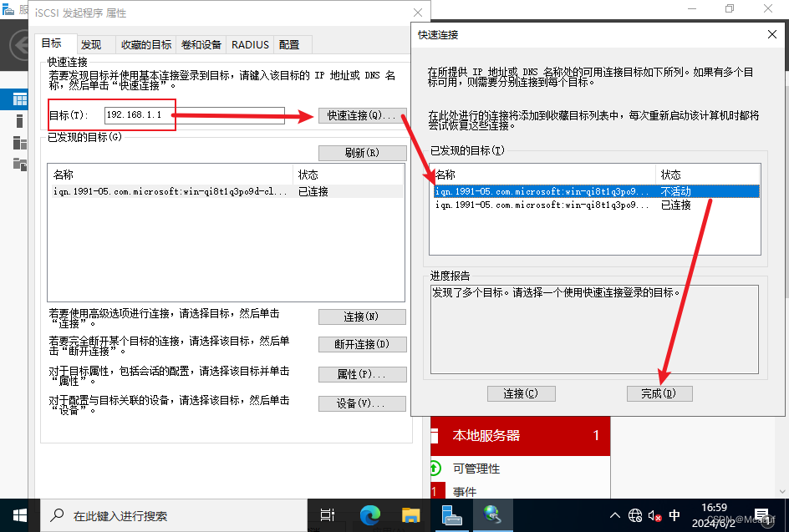Screen dimensions: 789x532
Task: Open File Explorer from taskbar
Action: coord(410,515)
